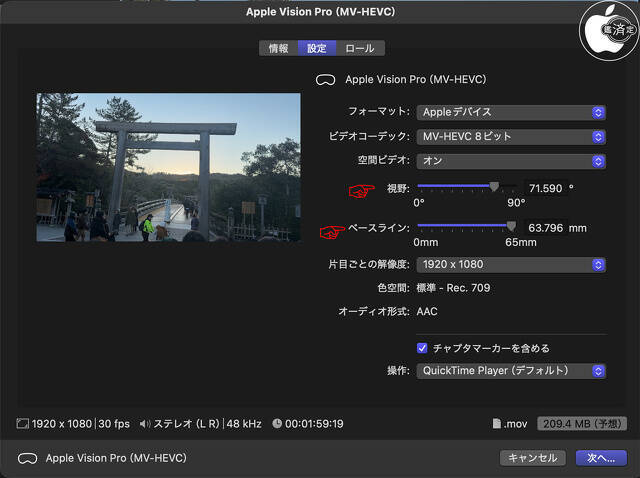
Task: Click the frame size icon near 1920 x 1080
Action: tap(22, 424)
